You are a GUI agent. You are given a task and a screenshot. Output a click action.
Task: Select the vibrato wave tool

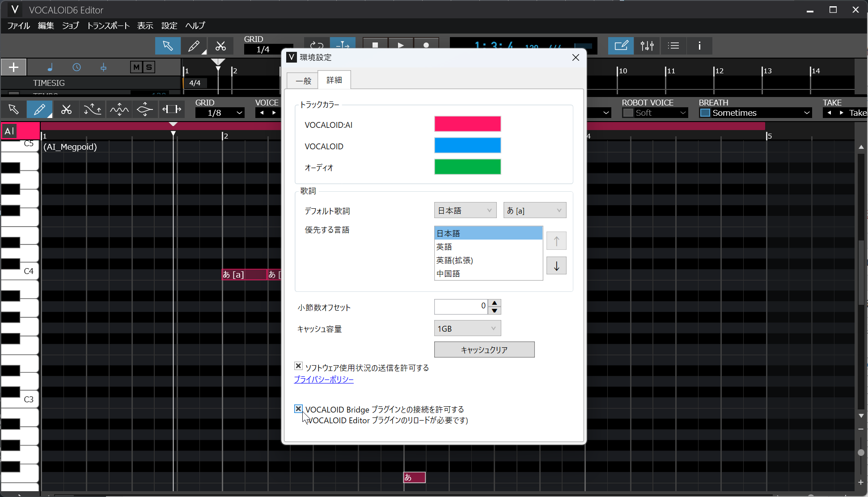tap(119, 109)
